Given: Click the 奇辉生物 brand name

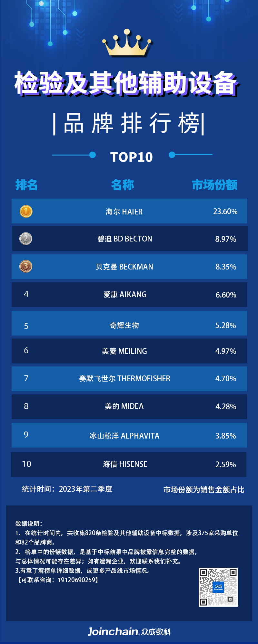Looking at the screenshot, I should click(124, 326).
